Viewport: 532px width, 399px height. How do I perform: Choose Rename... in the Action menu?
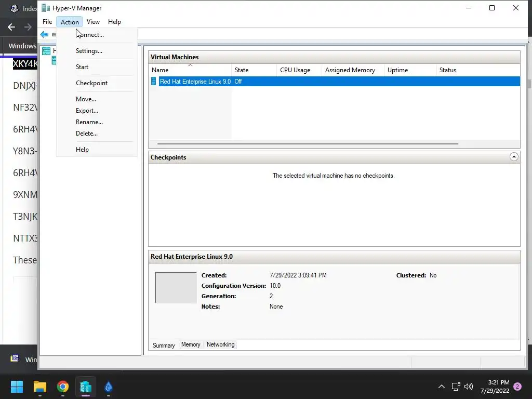97,122
